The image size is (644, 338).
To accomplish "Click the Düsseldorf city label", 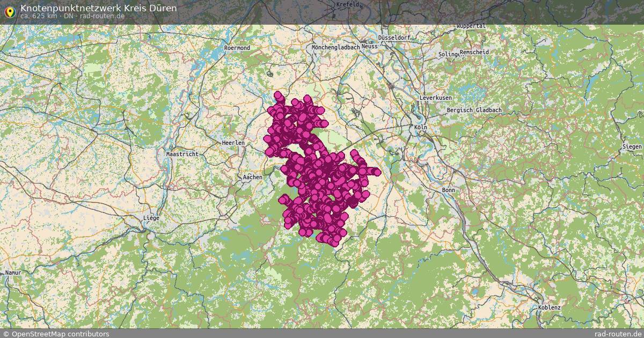I will (394, 38).
